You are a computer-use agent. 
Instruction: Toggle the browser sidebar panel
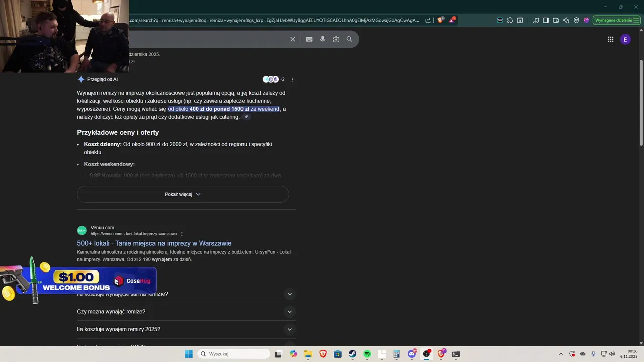point(546,20)
